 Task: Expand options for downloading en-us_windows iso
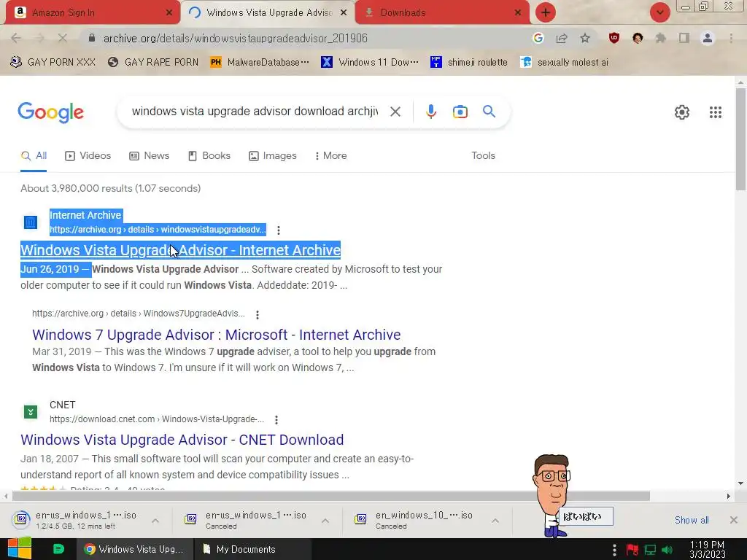[155, 521]
